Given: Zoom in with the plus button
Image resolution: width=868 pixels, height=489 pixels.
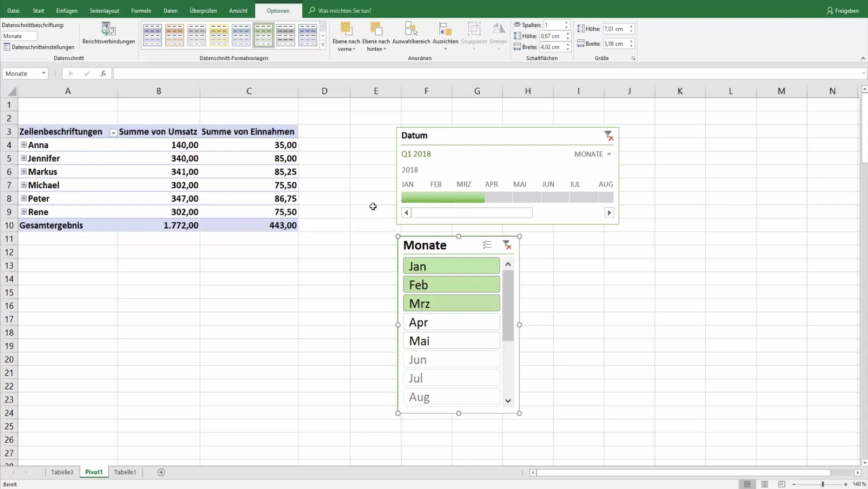Looking at the screenshot, I should point(845,484).
